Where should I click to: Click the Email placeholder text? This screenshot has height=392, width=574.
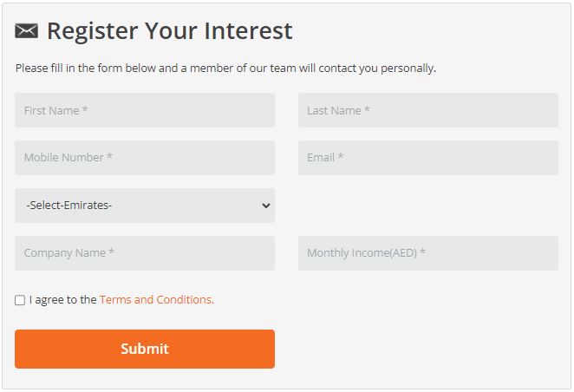click(x=325, y=158)
